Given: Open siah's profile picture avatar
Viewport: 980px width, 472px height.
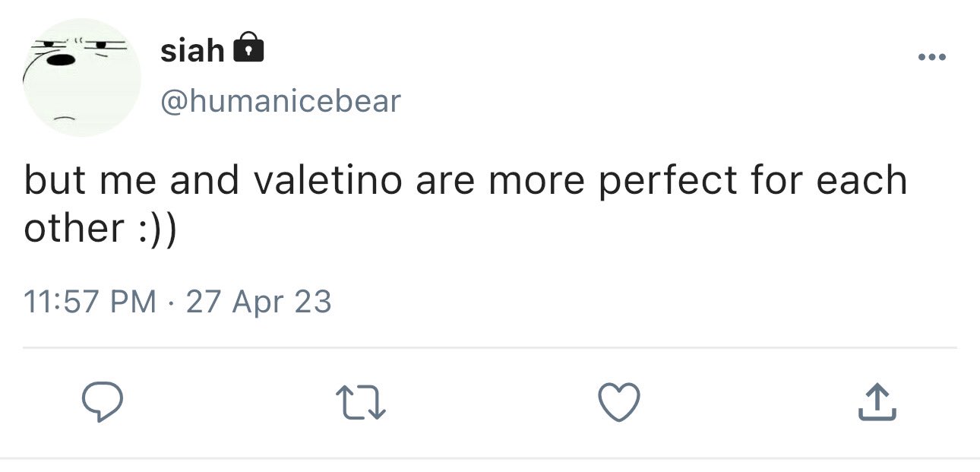Looking at the screenshot, I should tap(82, 78).
